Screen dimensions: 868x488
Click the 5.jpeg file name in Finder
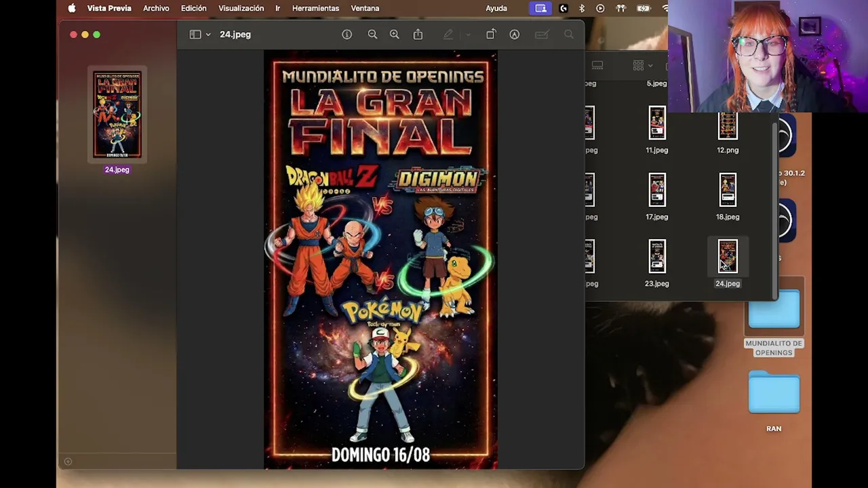pyautogui.click(x=656, y=83)
